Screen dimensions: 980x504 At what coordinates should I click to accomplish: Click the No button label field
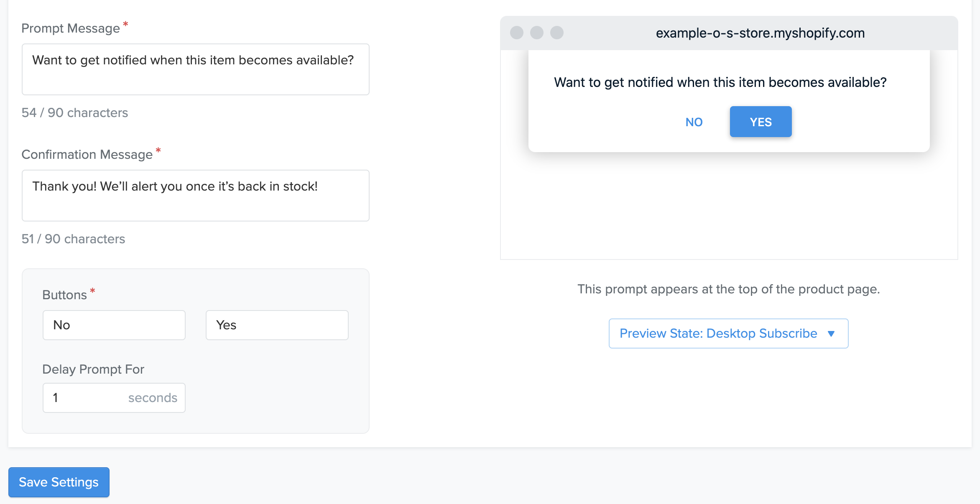[x=114, y=325]
